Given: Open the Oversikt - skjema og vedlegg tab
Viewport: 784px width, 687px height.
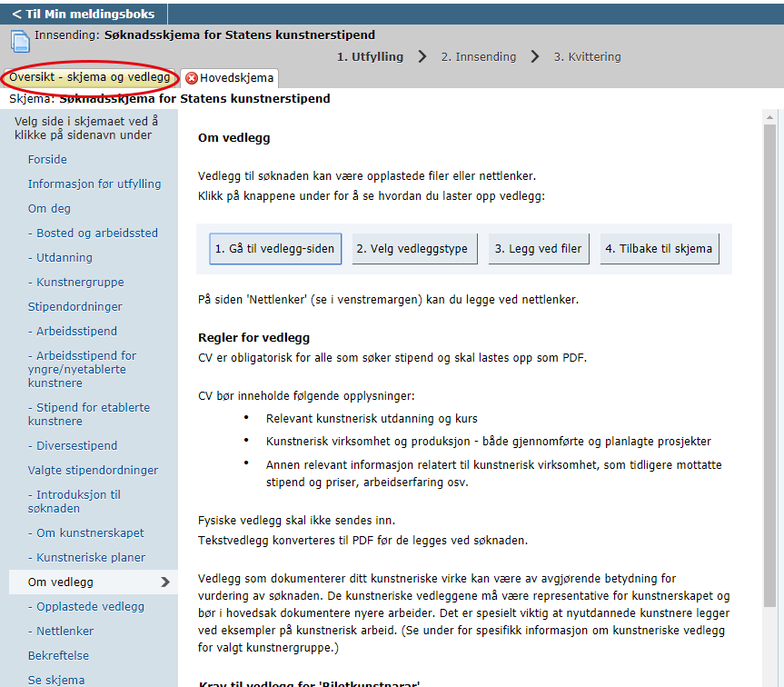Looking at the screenshot, I should pos(90,77).
